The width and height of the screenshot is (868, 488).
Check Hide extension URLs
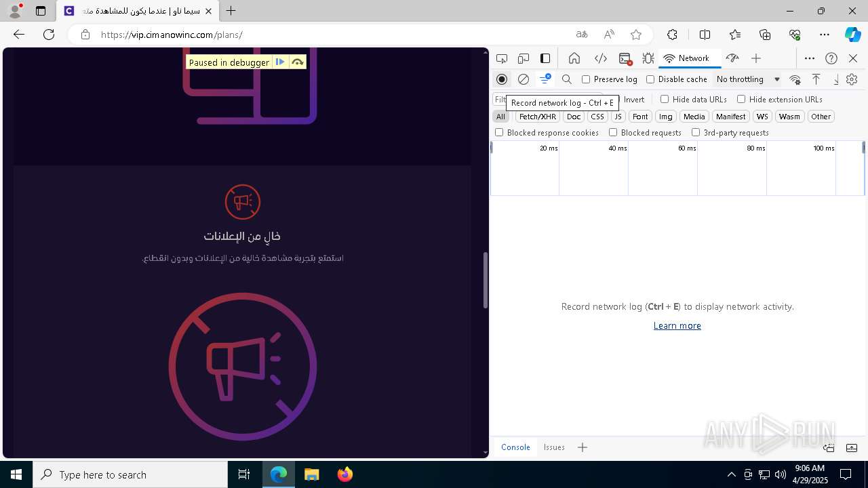(x=780, y=100)
